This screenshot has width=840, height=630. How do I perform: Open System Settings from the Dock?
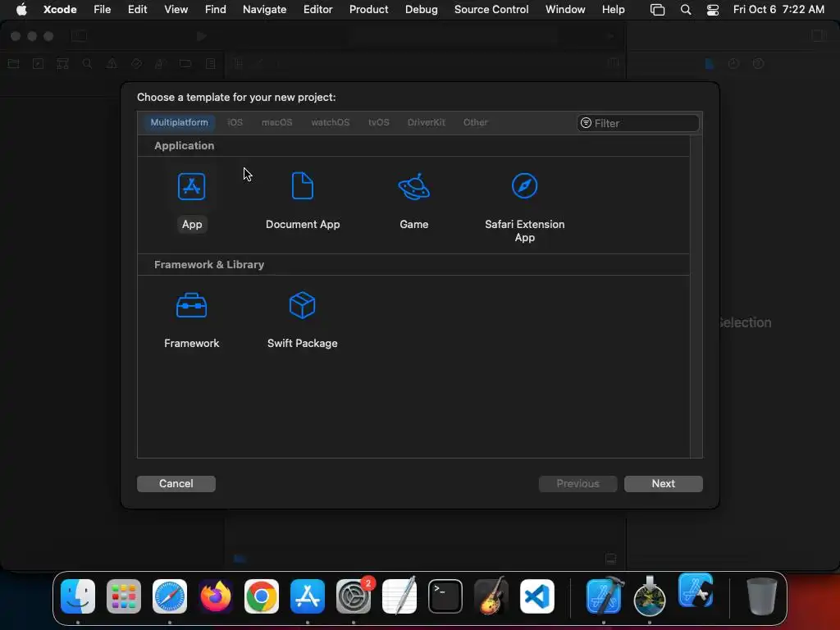(354, 596)
